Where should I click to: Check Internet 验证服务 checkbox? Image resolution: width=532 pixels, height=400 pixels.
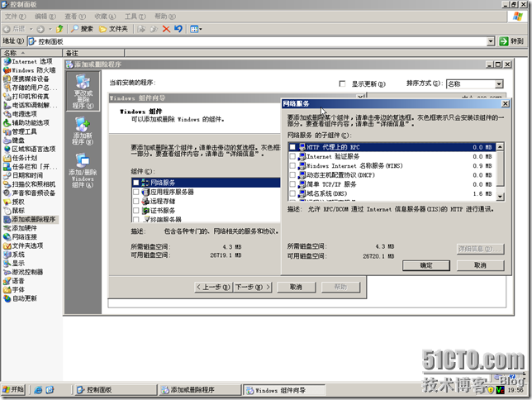tap(292, 156)
